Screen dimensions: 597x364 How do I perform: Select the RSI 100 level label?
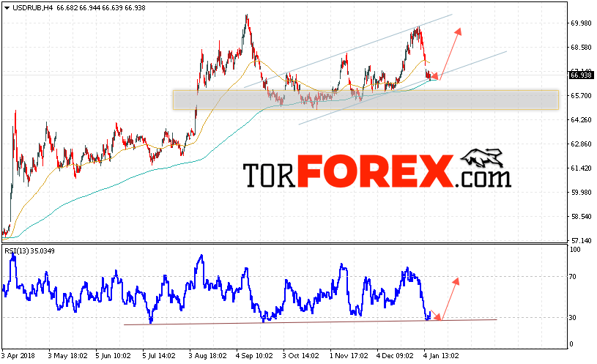575,250
